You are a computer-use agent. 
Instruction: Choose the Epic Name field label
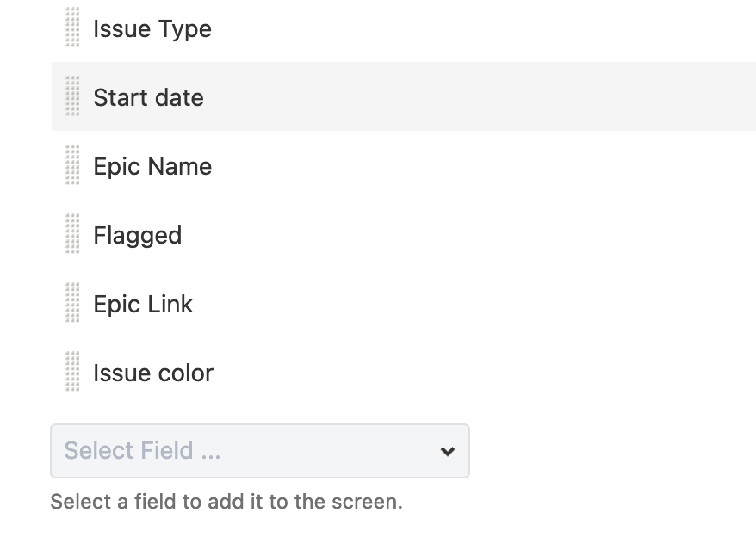tap(152, 167)
